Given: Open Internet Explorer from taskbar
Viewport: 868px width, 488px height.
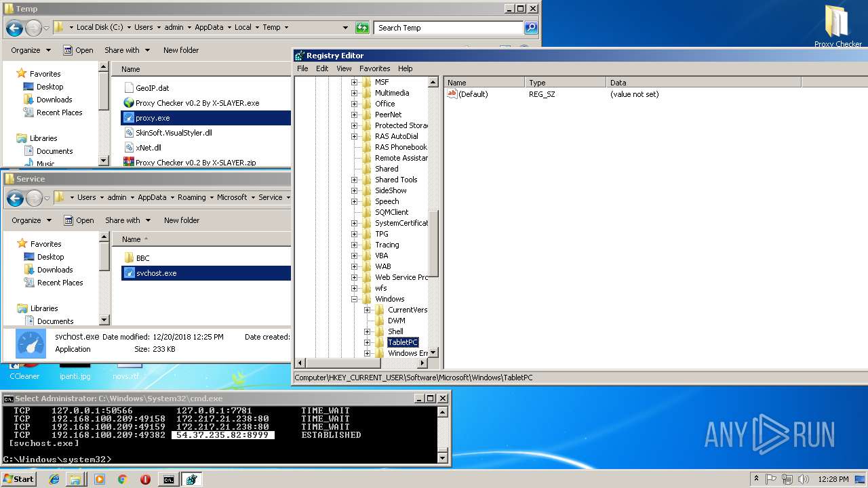Looking at the screenshot, I should (54, 479).
